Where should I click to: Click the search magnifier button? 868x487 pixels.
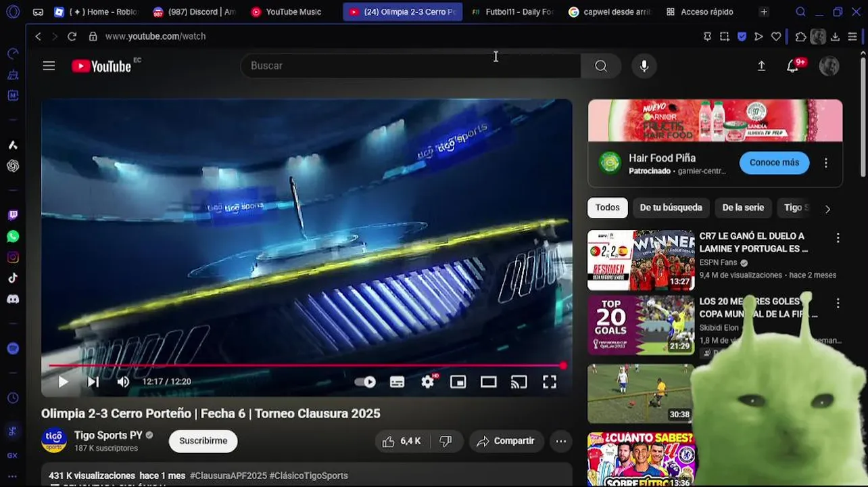coord(601,66)
